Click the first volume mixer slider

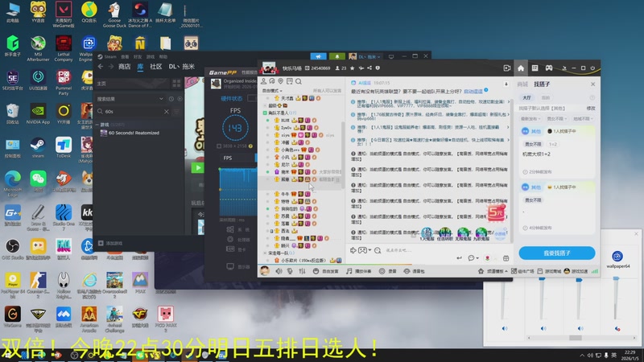pos(505,298)
